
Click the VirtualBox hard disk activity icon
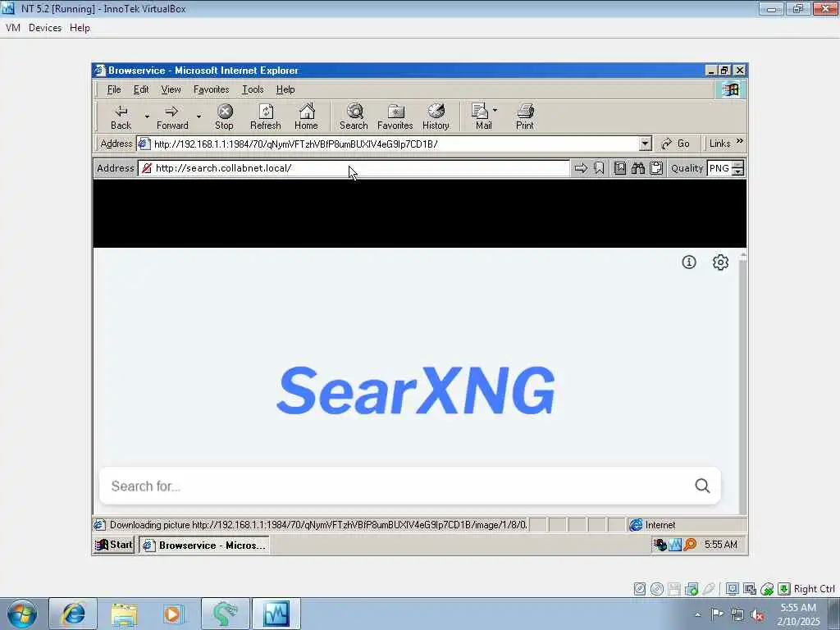640,589
